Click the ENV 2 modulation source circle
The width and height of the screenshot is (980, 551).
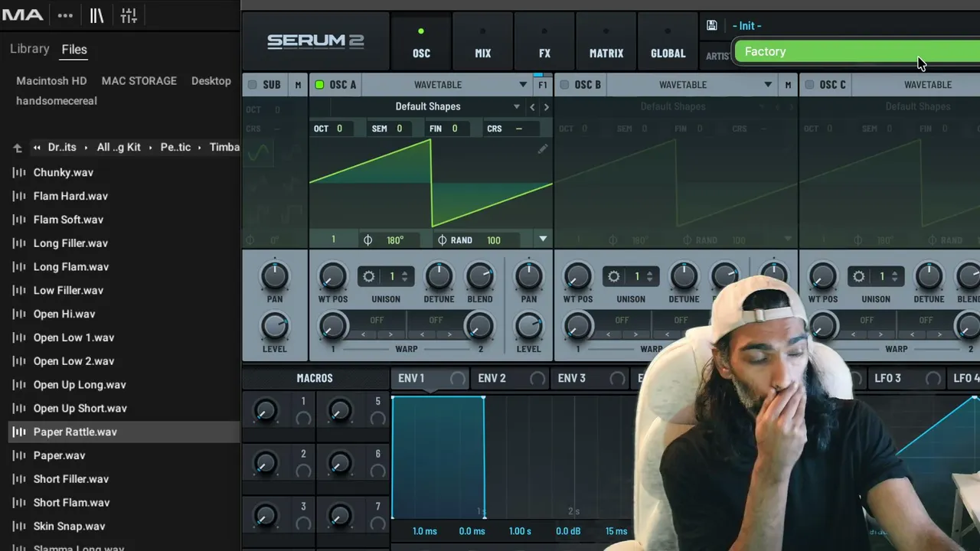(537, 378)
